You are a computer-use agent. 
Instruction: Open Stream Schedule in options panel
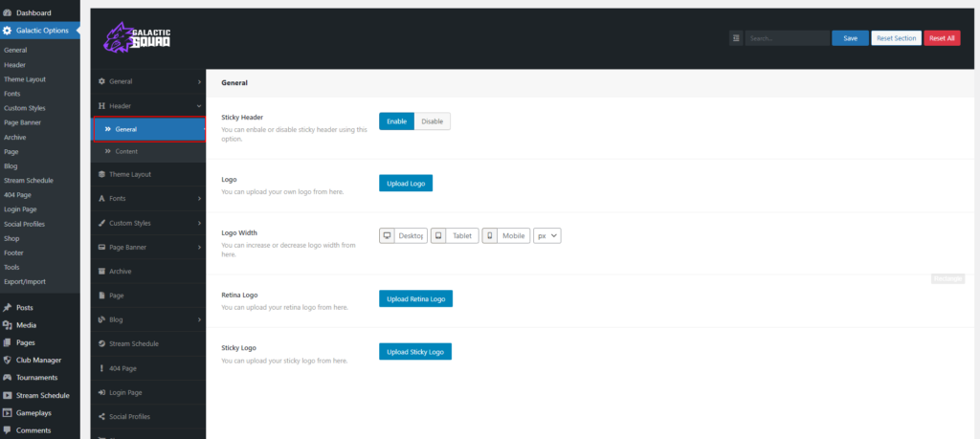click(x=148, y=344)
